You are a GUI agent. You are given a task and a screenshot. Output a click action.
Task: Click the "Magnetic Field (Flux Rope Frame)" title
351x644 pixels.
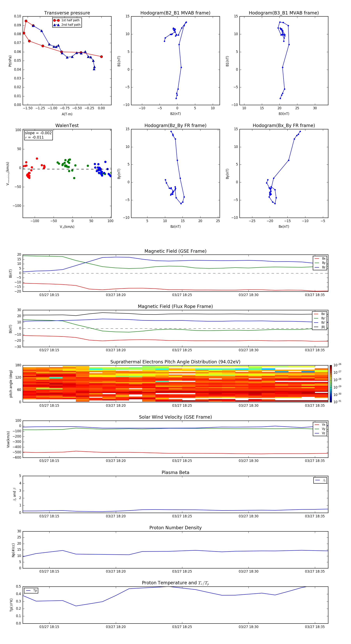175,307
